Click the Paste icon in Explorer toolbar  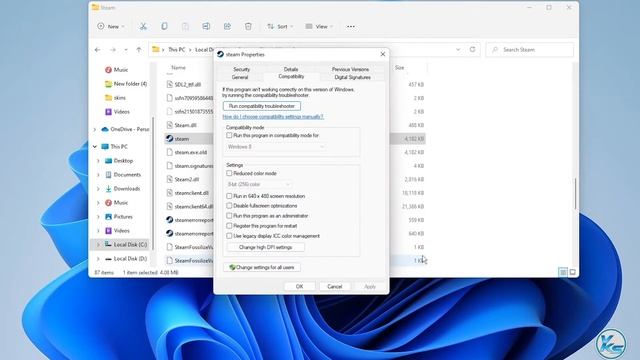(185, 27)
